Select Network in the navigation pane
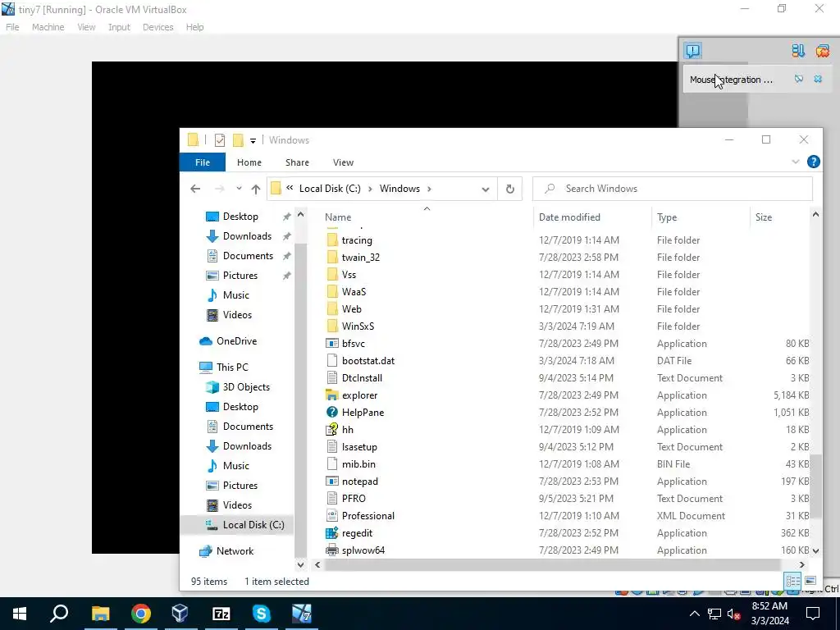Viewport: 840px width, 630px height. [x=235, y=551]
